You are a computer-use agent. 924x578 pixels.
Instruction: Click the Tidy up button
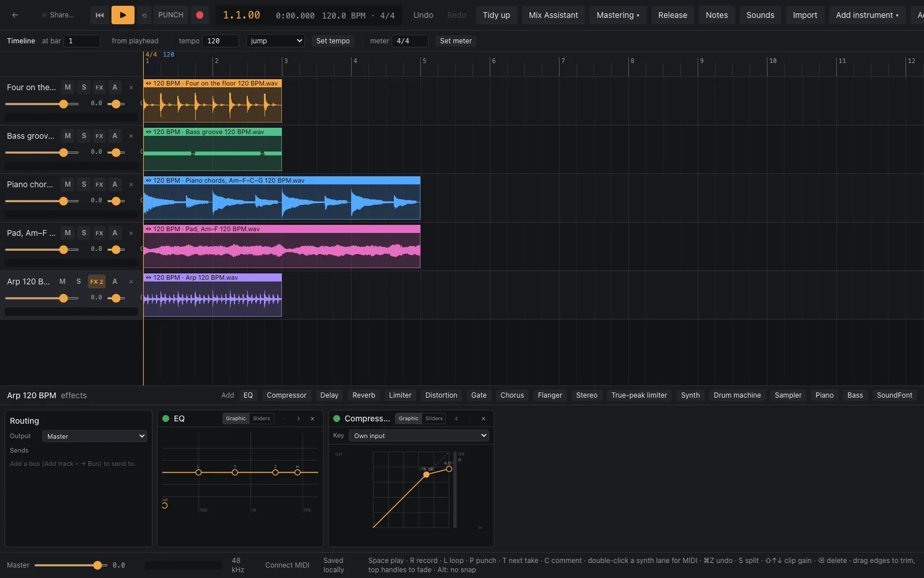coord(497,15)
